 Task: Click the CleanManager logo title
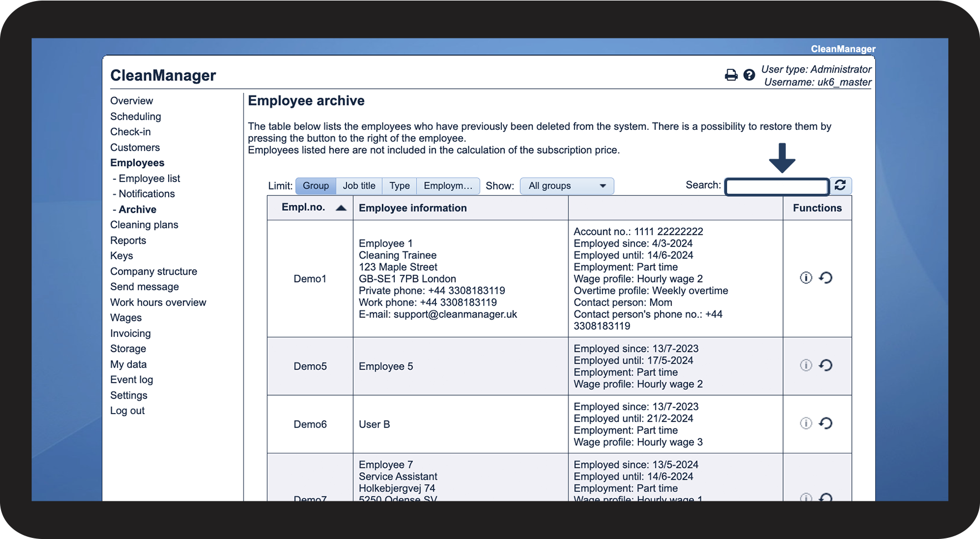(163, 75)
